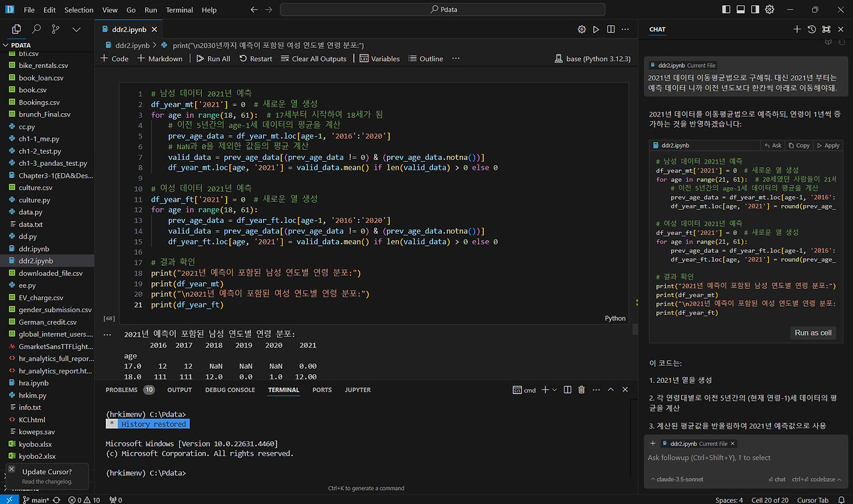Open the Source Control view icon

55,29
